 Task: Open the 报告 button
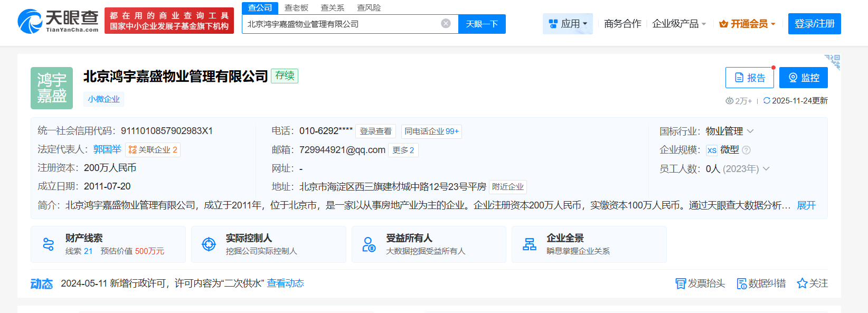(x=750, y=78)
